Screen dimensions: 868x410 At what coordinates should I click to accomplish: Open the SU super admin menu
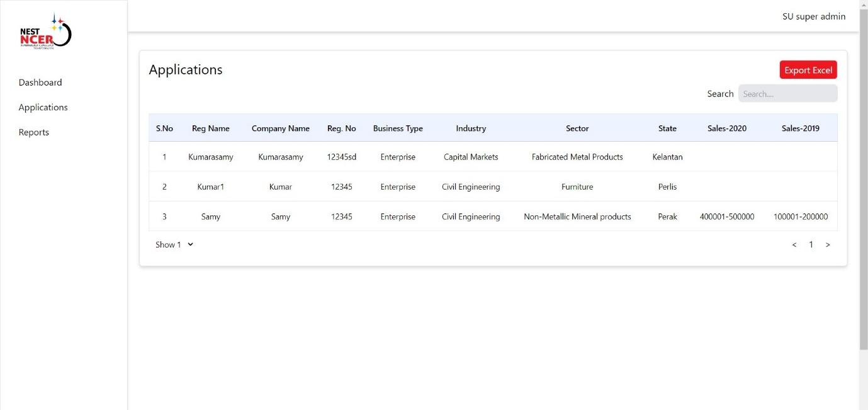(x=813, y=16)
